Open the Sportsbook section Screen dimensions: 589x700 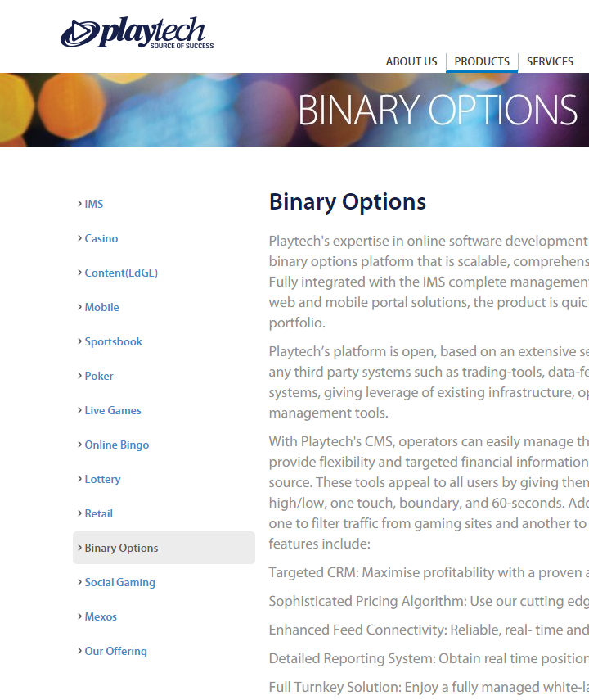(114, 341)
